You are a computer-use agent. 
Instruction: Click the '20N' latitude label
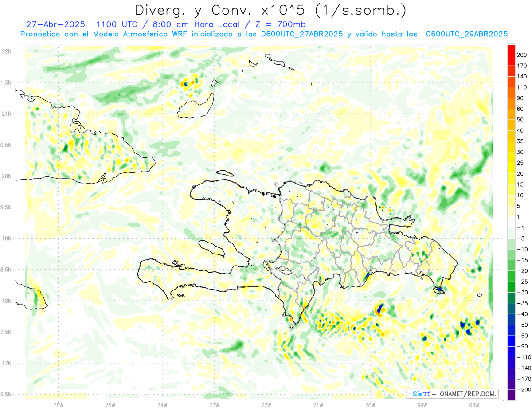coord(7,176)
